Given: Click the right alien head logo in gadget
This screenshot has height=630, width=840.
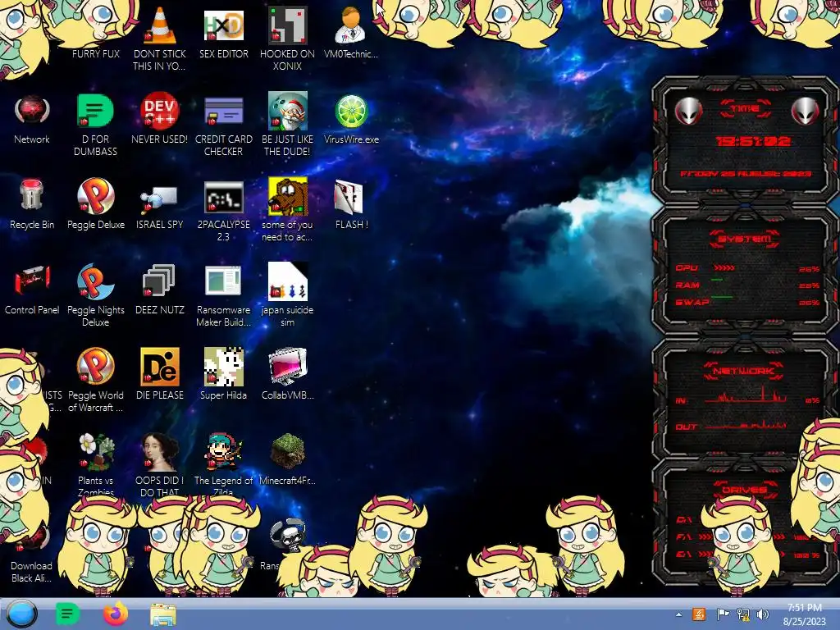Looking at the screenshot, I should 806,112.
